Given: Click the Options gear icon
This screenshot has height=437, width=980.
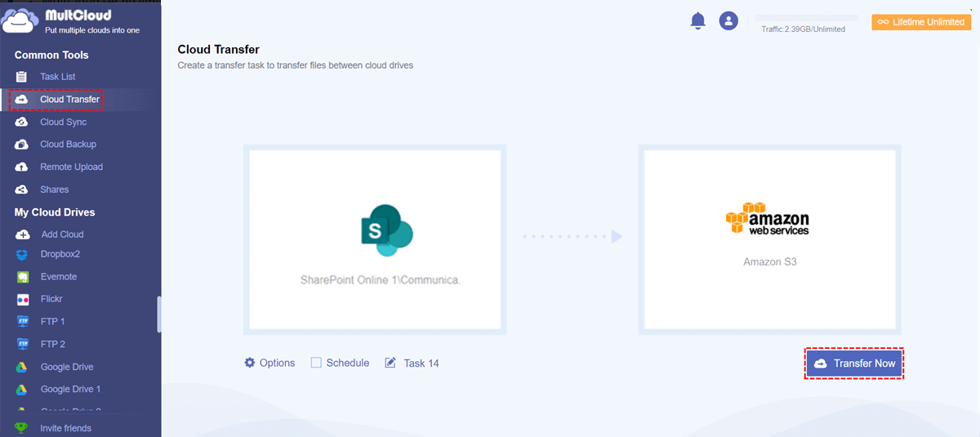Looking at the screenshot, I should [250, 363].
